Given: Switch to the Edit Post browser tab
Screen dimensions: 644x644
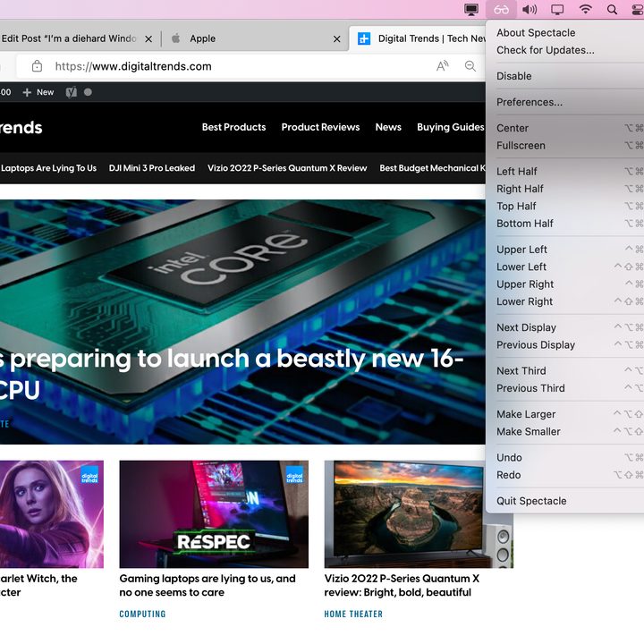Looking at the screenshot, I should point(78,38).
